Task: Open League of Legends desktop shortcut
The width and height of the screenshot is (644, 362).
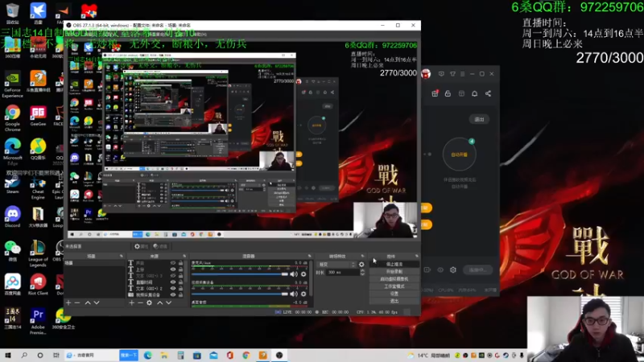Action: point(38,253)
